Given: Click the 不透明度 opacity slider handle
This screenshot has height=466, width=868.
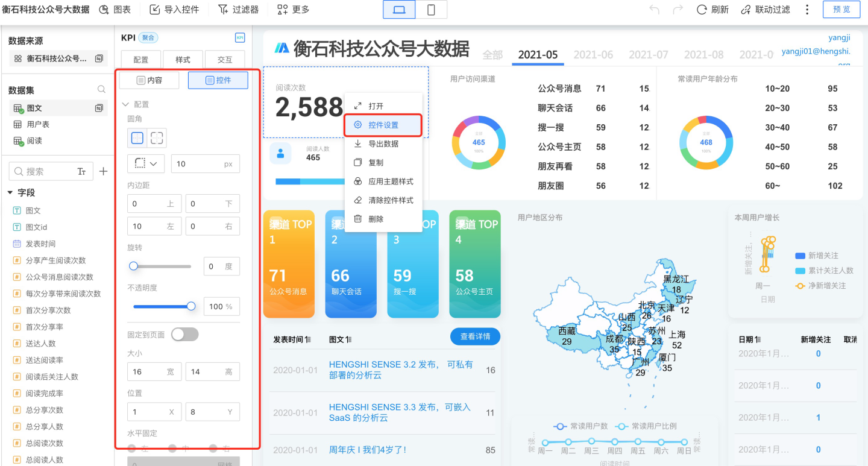Looking at the screenshot, I should pos(191,306).
